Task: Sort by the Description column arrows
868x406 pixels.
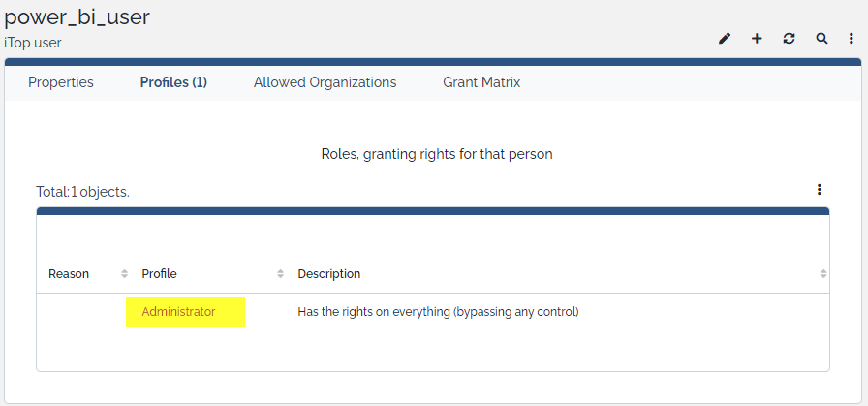Action: (823, 274)
